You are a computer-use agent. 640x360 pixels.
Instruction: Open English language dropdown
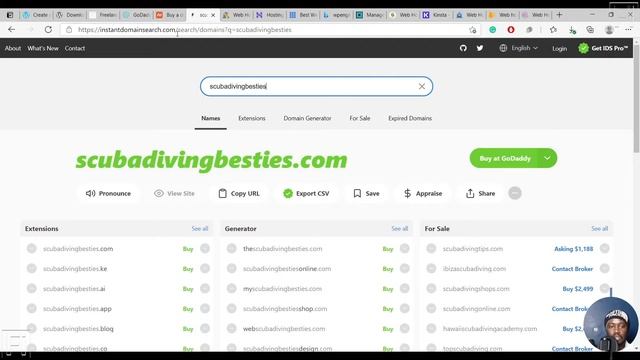click(519, 48)
